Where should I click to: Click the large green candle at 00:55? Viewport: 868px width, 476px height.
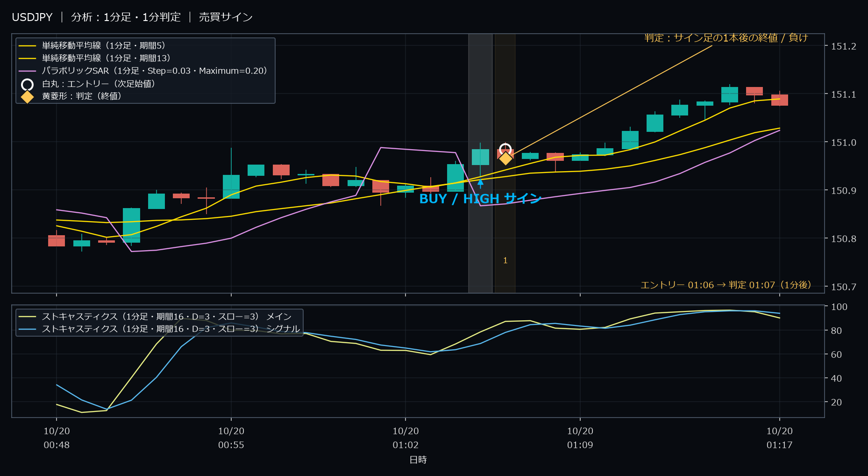coord(231,187)
